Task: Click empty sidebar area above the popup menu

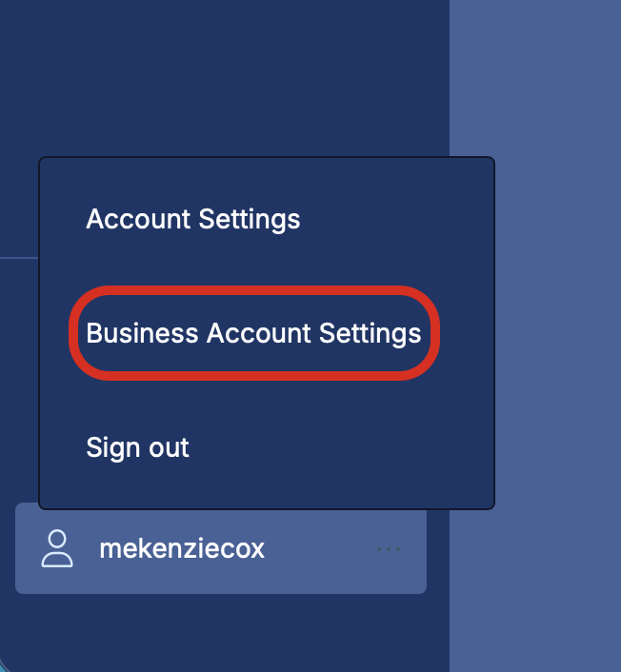Action: [223, 77]
